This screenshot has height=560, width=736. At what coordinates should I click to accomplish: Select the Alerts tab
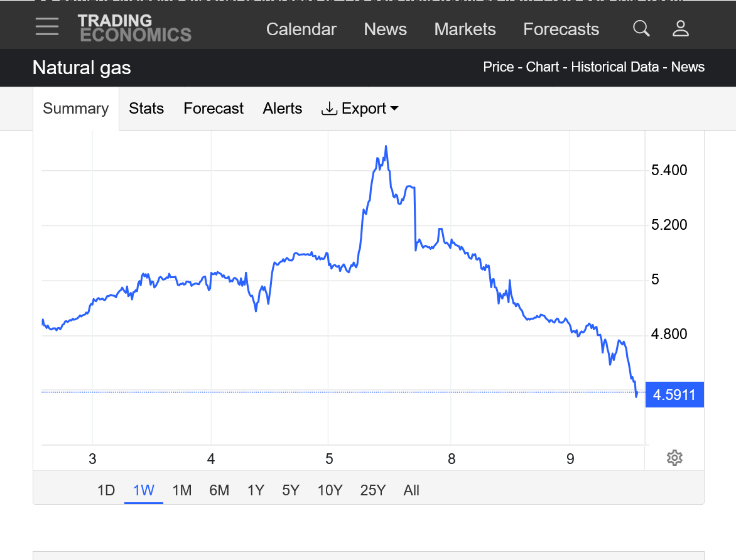point(283,109)
